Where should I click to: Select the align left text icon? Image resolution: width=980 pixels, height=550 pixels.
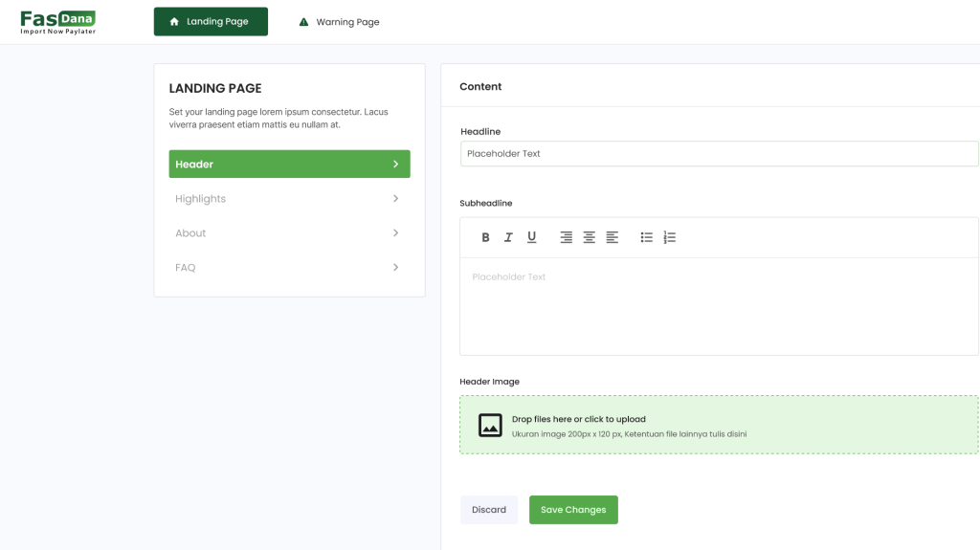pyautogui.click(x=612, y=237)
